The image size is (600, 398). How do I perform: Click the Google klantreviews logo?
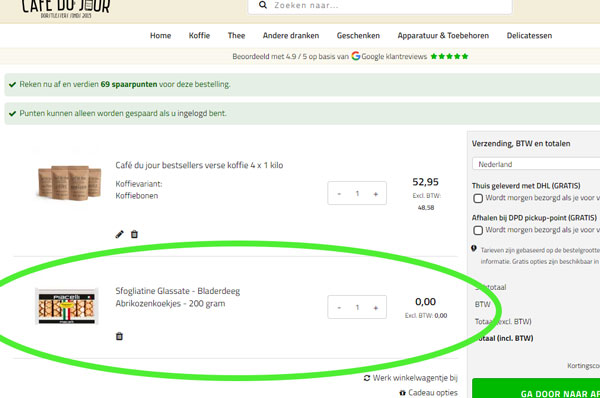(x=356, y=56)
